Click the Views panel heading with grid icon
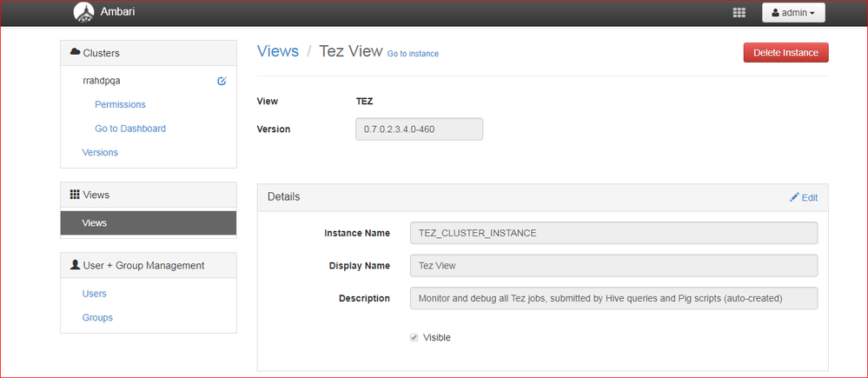Screen dimensions: 868x378 pyautogui.click(x=149, y=195)
